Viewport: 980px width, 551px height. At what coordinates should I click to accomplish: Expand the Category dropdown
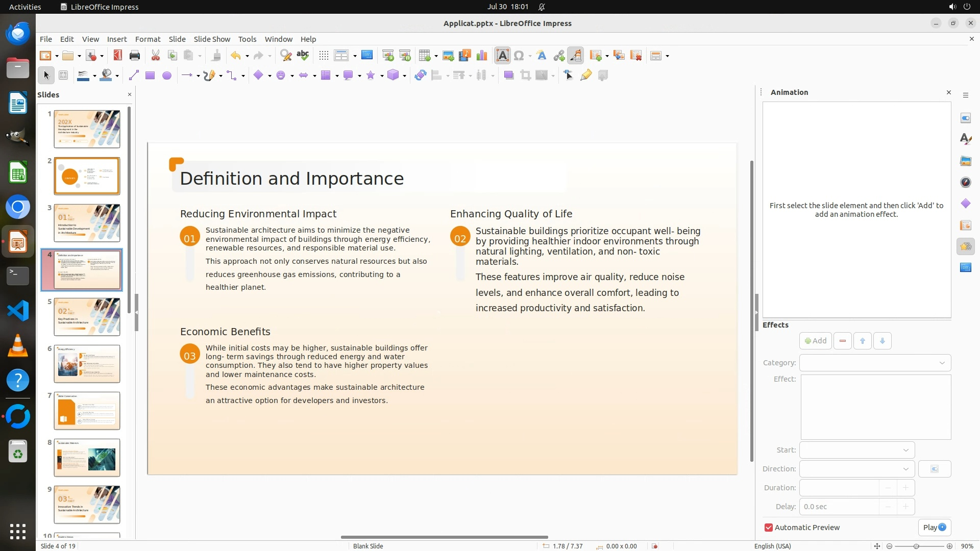tap(875, 363)
